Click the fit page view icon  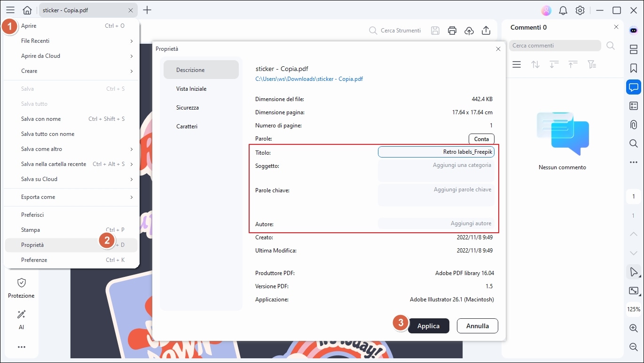click(634, 291)
